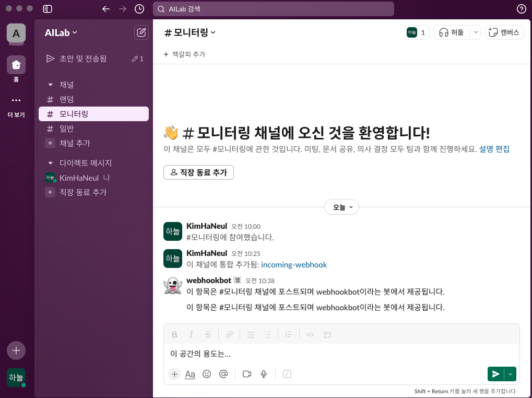Open 초안 및 전송됨 drafts
Screen dimensions: 532x398
(93, 58)
